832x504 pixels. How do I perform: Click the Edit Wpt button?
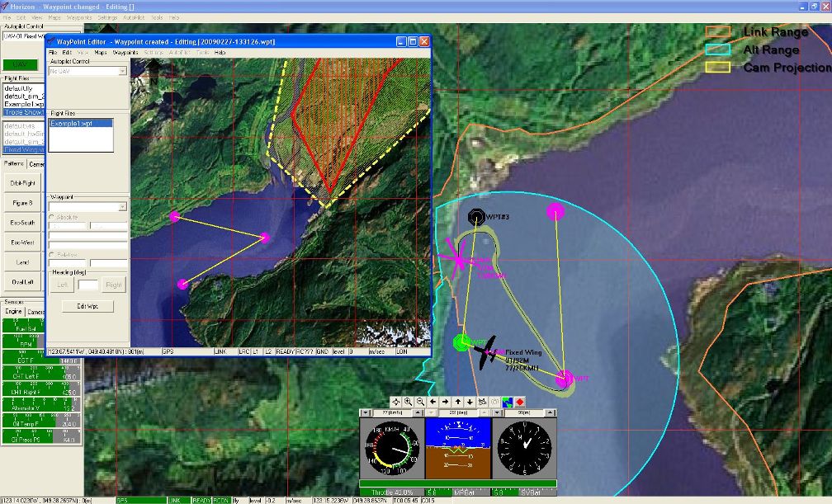87,307
